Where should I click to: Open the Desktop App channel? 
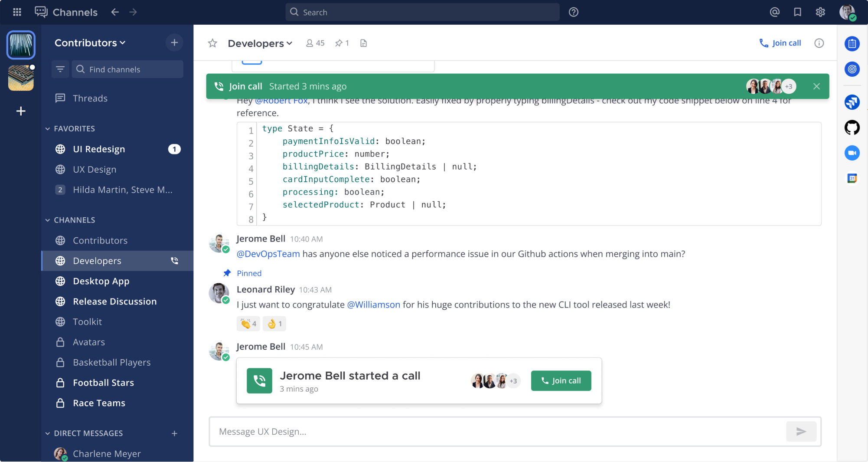point(101,281)
